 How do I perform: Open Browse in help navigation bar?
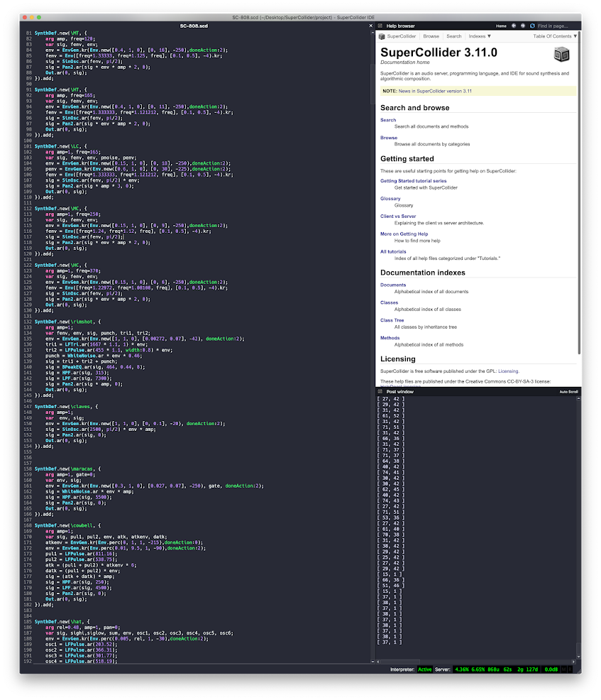click(431, 36)
